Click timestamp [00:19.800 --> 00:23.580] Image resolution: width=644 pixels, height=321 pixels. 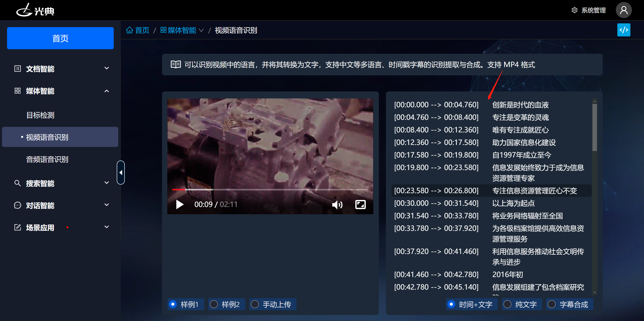click(436, 168)
